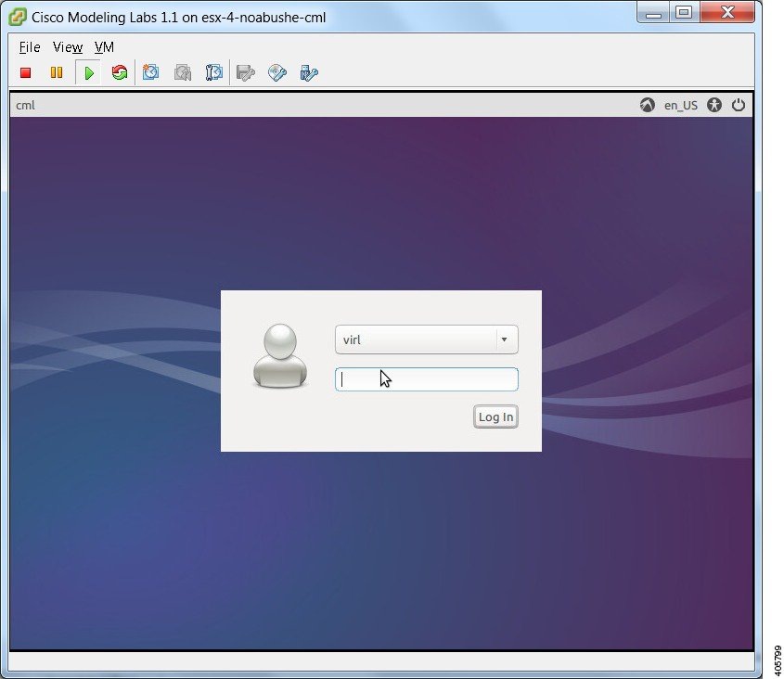
Task: Close the Cisco Modeling Labs console window
Action: (x=727, y=13)
